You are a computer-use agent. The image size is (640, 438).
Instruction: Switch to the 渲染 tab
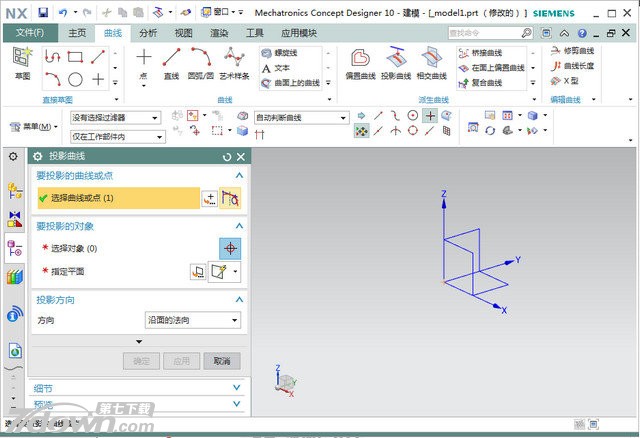219,33
